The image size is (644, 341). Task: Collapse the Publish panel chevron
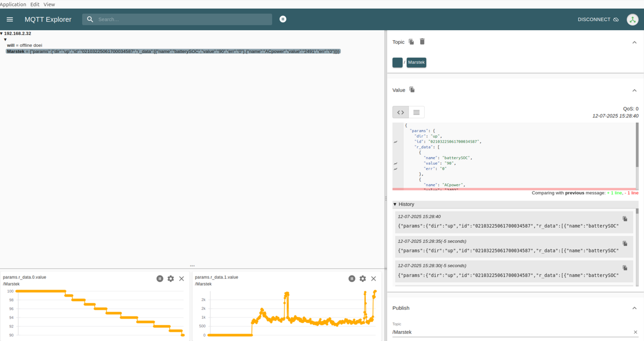point(634,308)
